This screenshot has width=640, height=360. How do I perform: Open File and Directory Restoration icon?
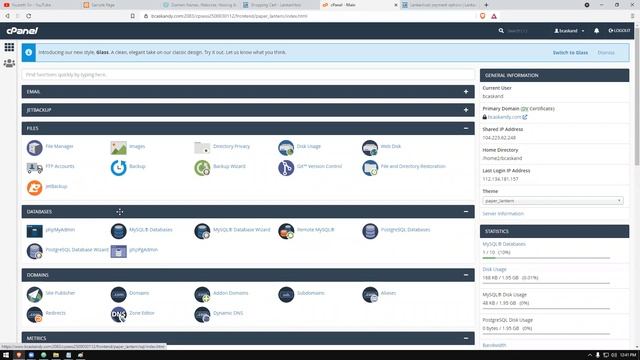point(370,168)
